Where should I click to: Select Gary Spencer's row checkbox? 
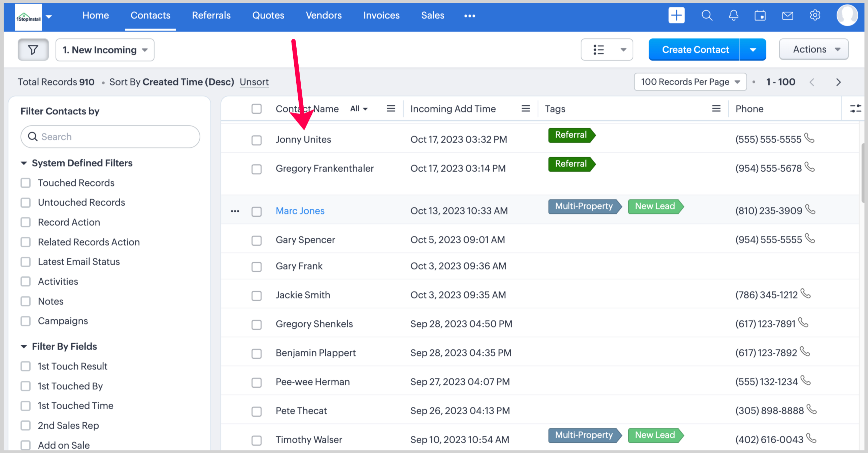[257, 241]
